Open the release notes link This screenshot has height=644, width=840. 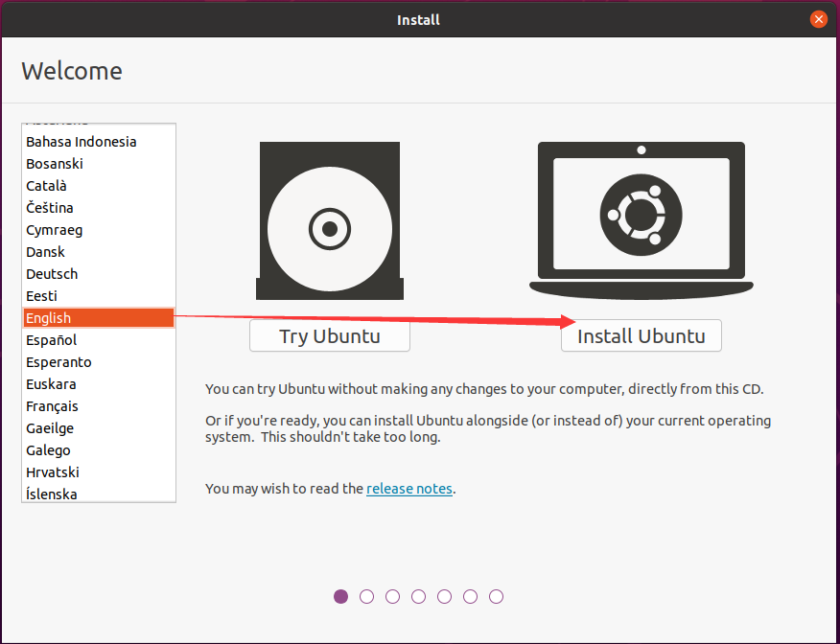click(x=409, y=488)
